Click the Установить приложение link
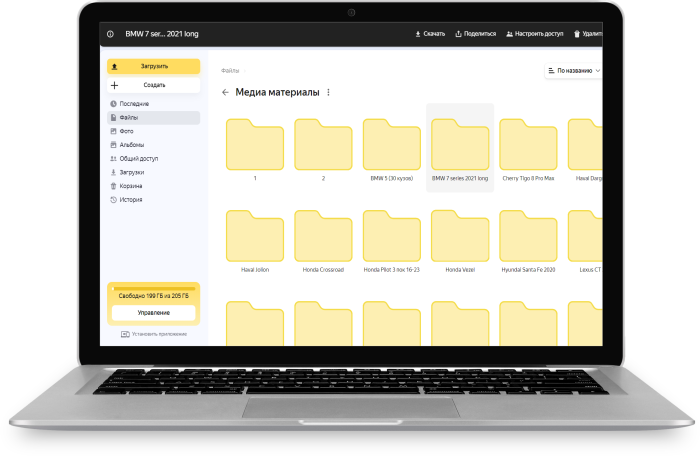This screenshot has width=700, height=456. tap(153, 334)
